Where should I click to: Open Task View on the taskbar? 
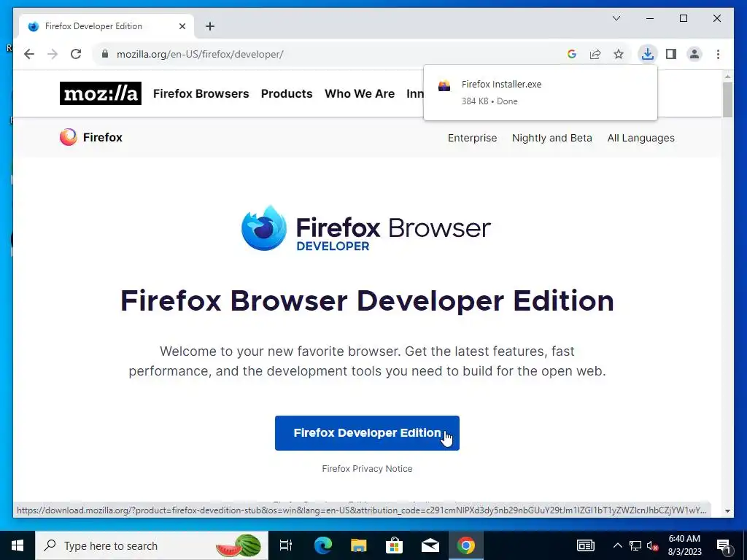285,545
